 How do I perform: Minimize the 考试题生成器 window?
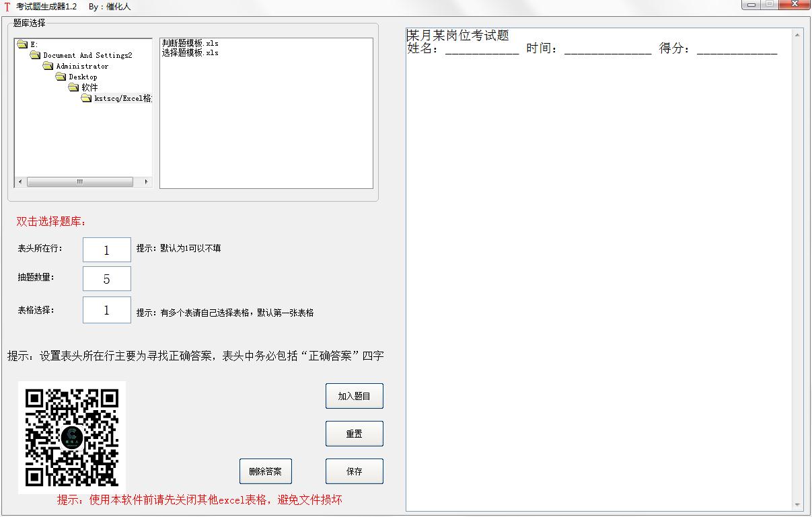(751, 5)
